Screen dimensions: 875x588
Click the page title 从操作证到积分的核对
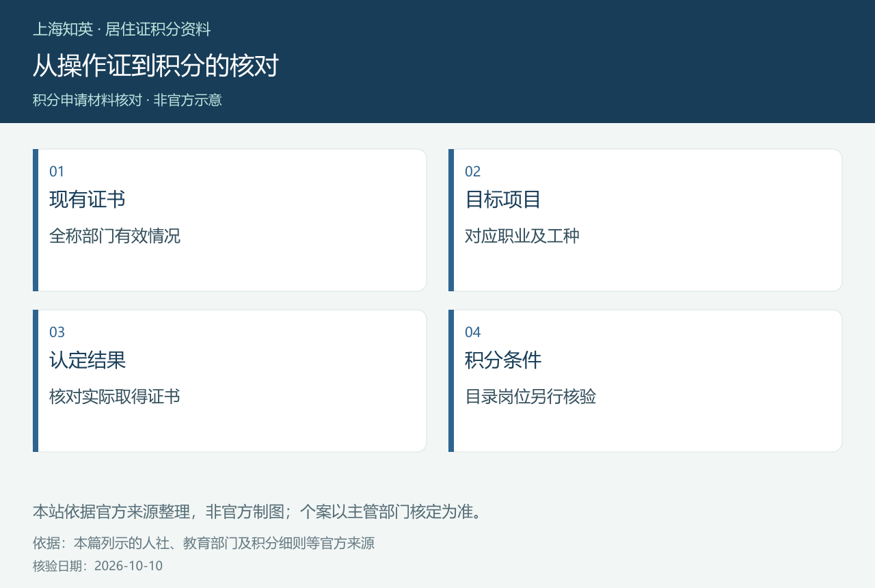[x=156, y=66]
